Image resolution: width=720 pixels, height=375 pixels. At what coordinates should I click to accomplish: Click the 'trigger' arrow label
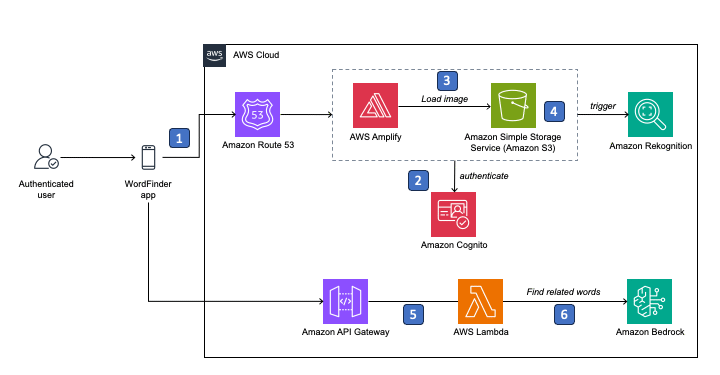pos(602,106)
